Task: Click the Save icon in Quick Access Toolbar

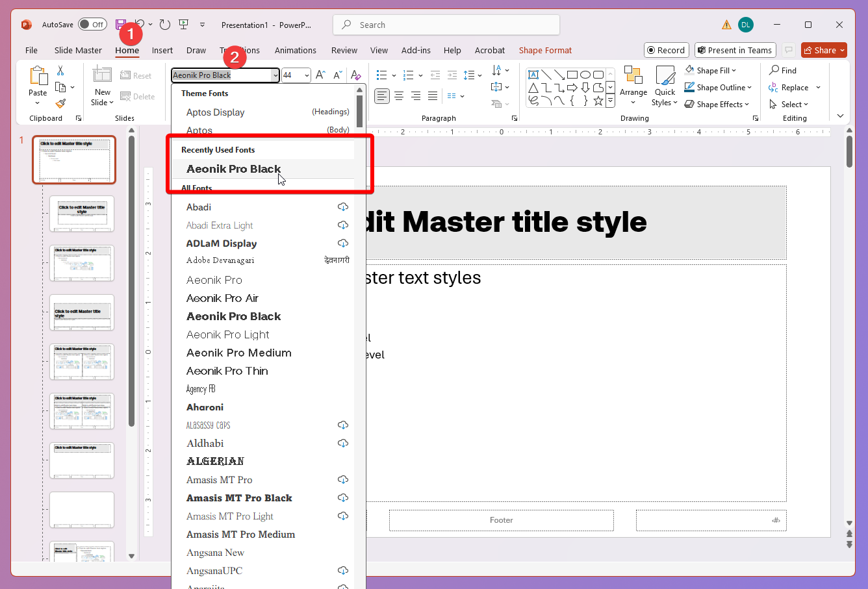Action: click(121, 25)
